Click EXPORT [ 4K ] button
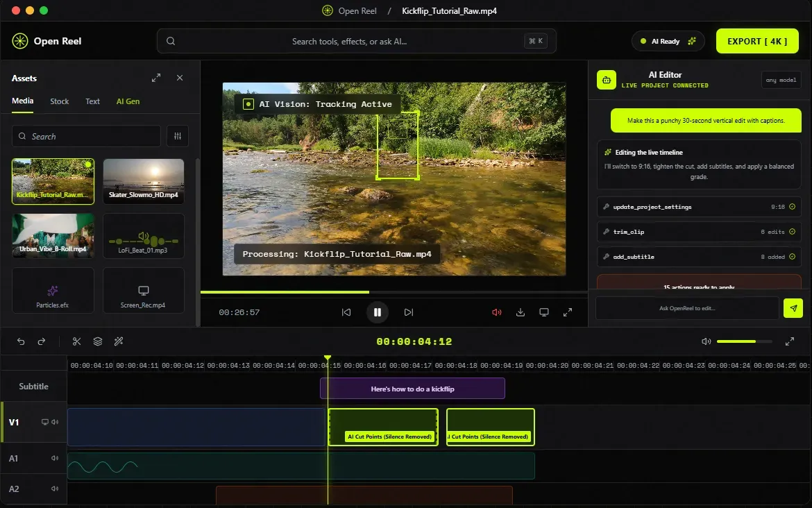 tap(757, 41)
